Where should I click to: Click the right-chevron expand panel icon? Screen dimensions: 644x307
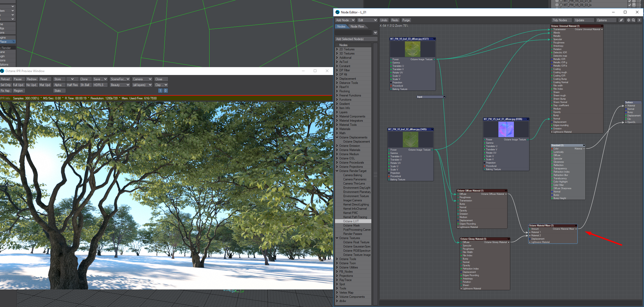[x=639, y=20]
